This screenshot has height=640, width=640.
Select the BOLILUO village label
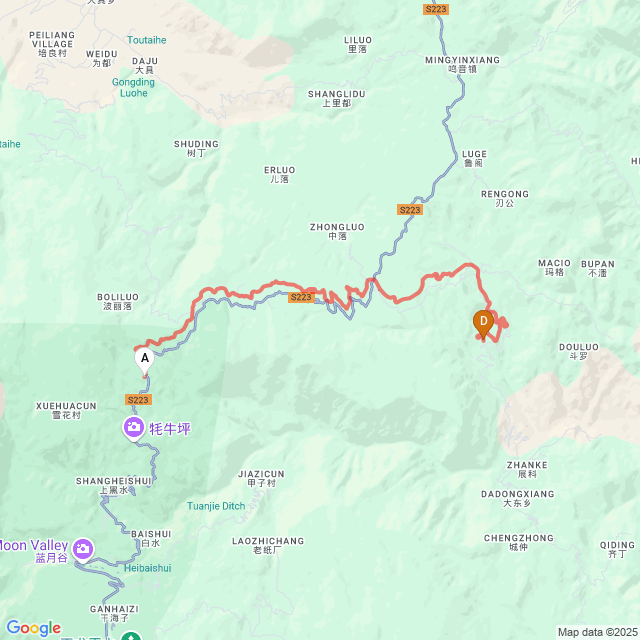click(118, 301)
